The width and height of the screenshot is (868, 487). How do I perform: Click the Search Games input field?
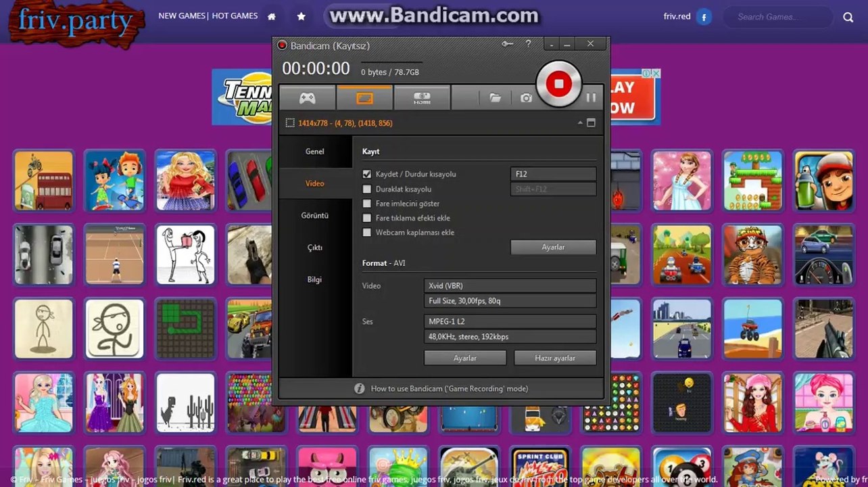(778, 17)
